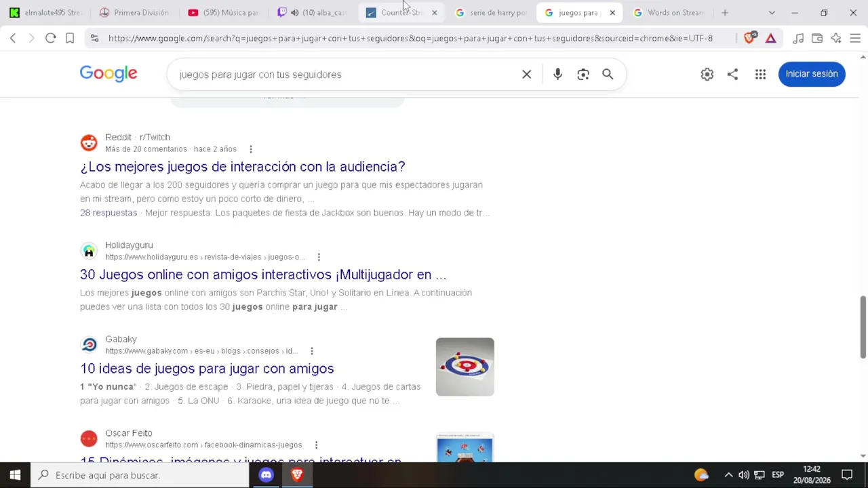Open the Gabaky curling game thumbnail
The height and width of the screenshot is (488, 868).
tap(465, 367)
